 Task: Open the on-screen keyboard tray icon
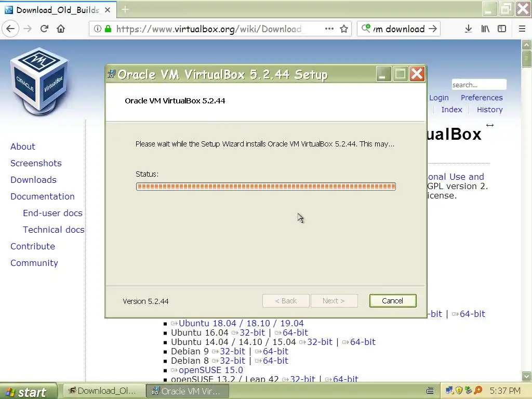click(430, 391)
